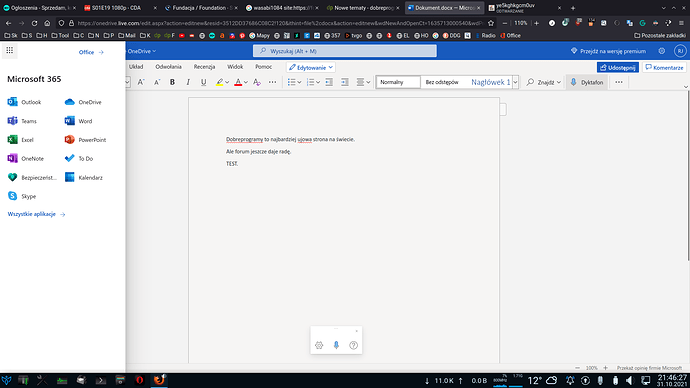Image resolution: width=690 pixels, height=388 pixels.
Task: Open font color dropdown arrow
Action: 246,82
